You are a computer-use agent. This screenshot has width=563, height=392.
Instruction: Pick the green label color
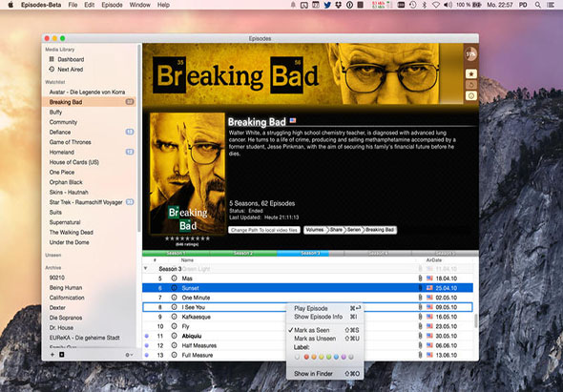328,357
